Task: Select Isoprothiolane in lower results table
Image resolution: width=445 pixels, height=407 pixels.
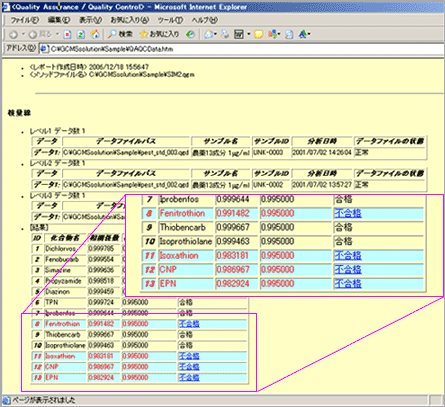Action: click(x=65, y=345)
